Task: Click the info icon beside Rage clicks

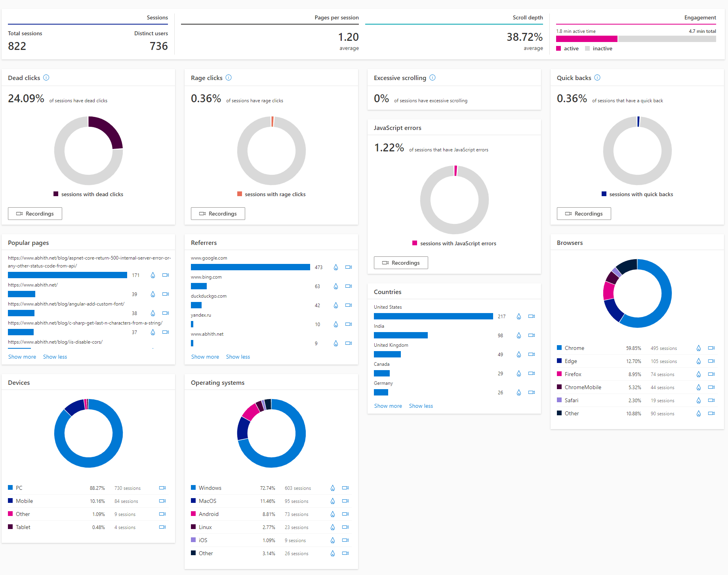Action: point(229,78)
